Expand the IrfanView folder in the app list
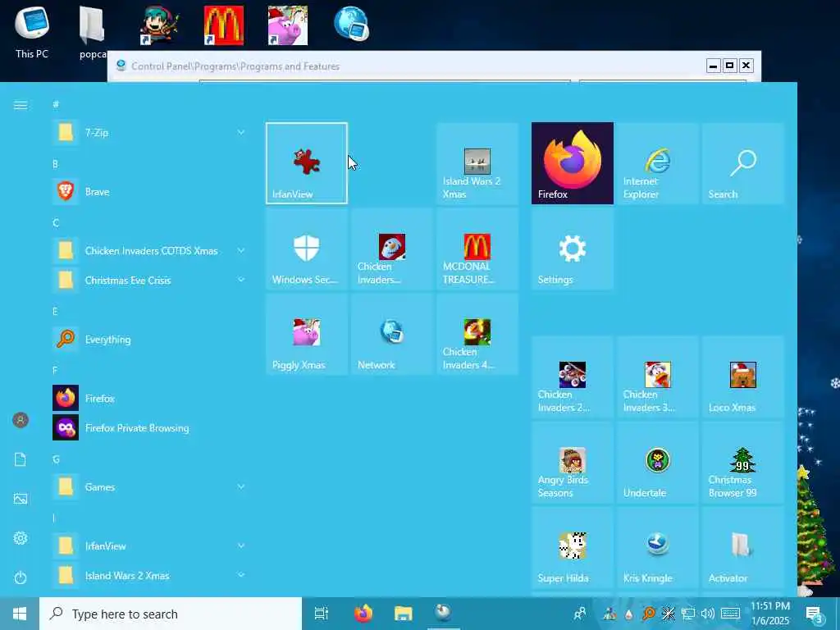 point(149,546)
